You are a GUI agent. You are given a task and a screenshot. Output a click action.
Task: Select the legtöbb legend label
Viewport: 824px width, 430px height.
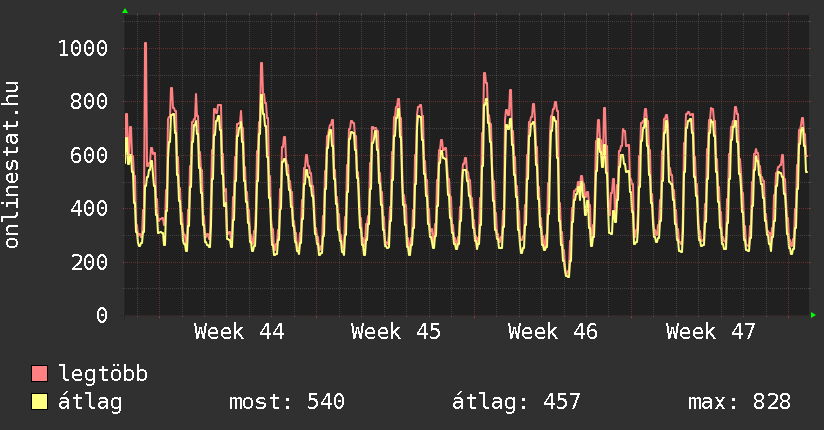(103, 374)
